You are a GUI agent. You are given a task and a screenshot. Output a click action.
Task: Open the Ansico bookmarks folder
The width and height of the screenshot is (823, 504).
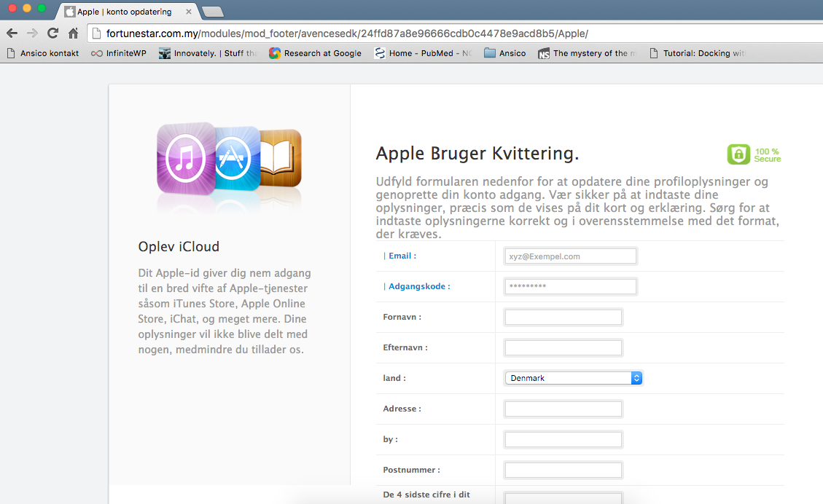(505, 53)
